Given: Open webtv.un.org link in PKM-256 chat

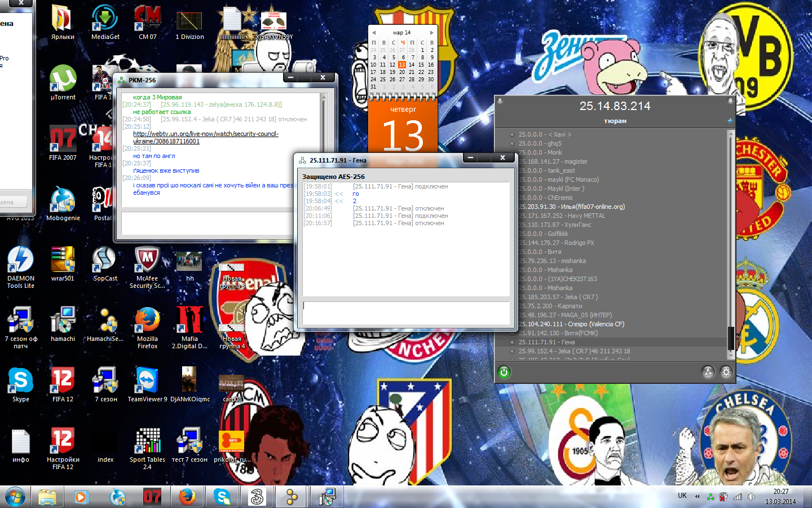Looking at the screenshot, I should pos(206,138).
